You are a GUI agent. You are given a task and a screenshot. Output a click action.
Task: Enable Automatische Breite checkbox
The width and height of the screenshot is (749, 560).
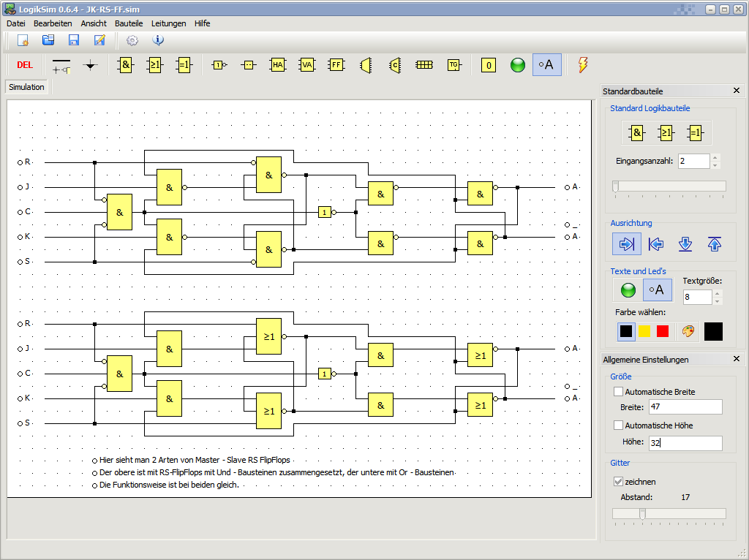pyautogui.click(x=618, y=391)
